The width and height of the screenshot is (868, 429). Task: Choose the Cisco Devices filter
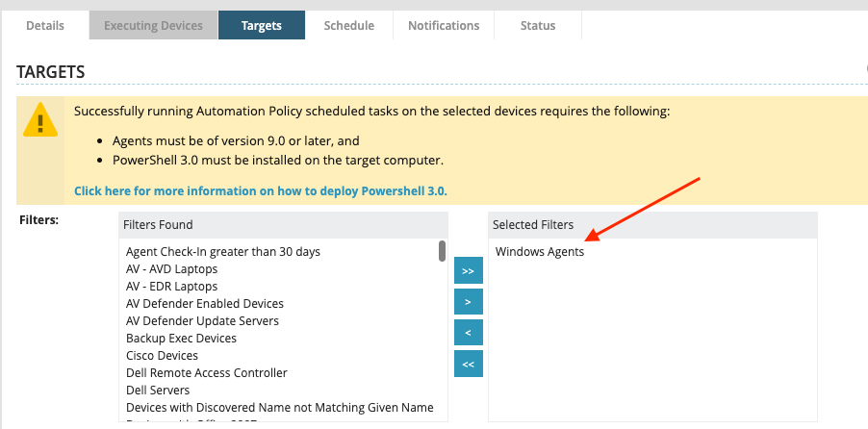[x=162, y=356]
